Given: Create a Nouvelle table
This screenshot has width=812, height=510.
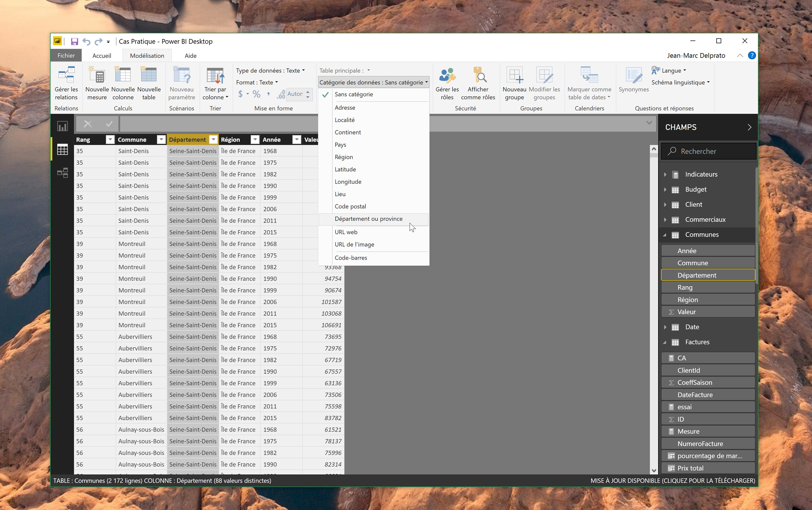Looking at the screenshot, I should [x=149, y=83].
